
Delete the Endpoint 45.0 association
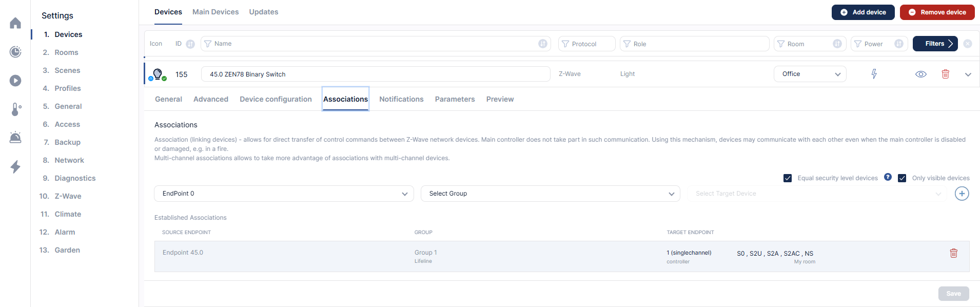[x=953, y=253]
